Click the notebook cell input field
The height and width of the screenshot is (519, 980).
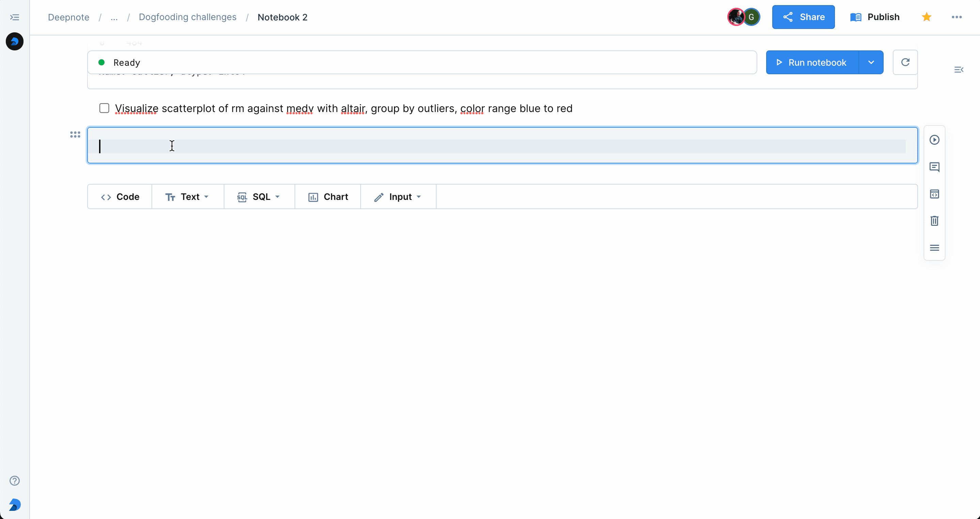click(502, 144)
